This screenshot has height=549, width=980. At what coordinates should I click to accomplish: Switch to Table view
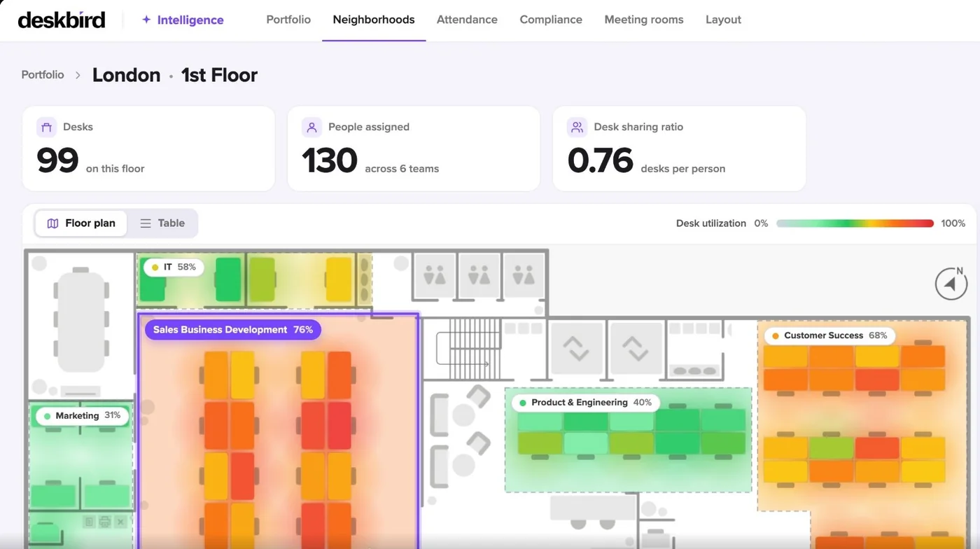[162, 223]
